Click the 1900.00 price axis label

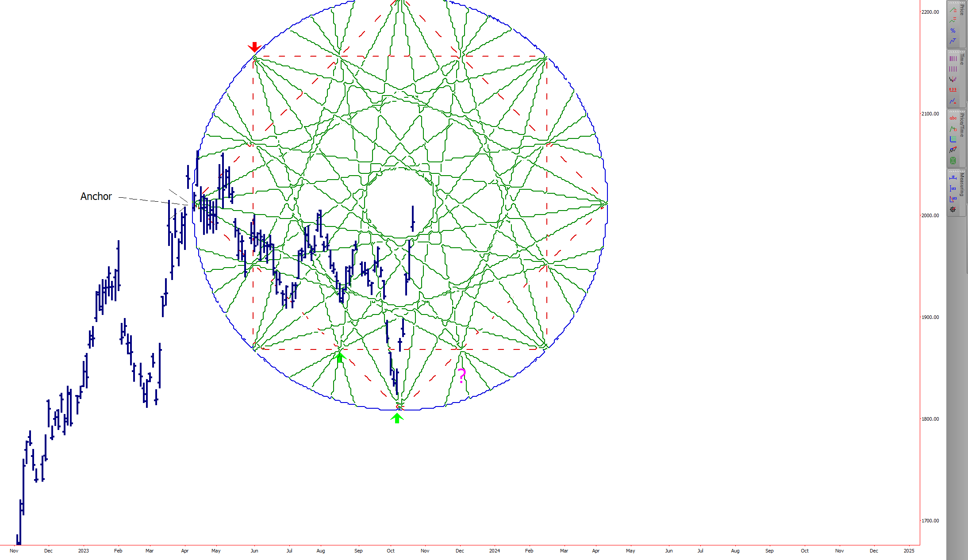[930, 317]
